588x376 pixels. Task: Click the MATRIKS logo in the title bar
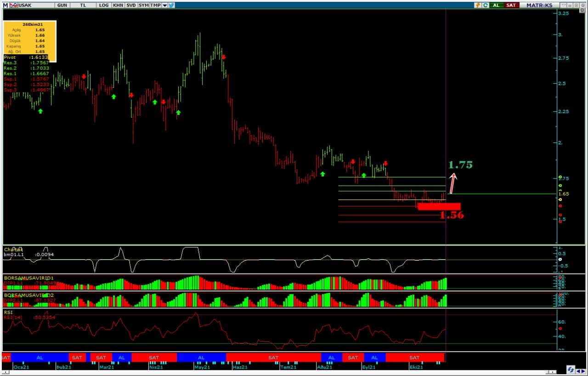pyautogui.click(x=539, y=5)
